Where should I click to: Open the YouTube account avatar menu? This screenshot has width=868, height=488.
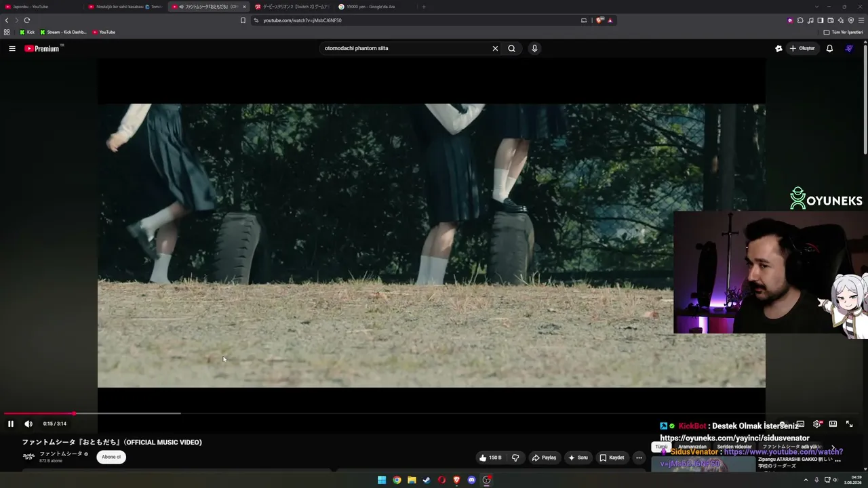click(x=849, y=48)
